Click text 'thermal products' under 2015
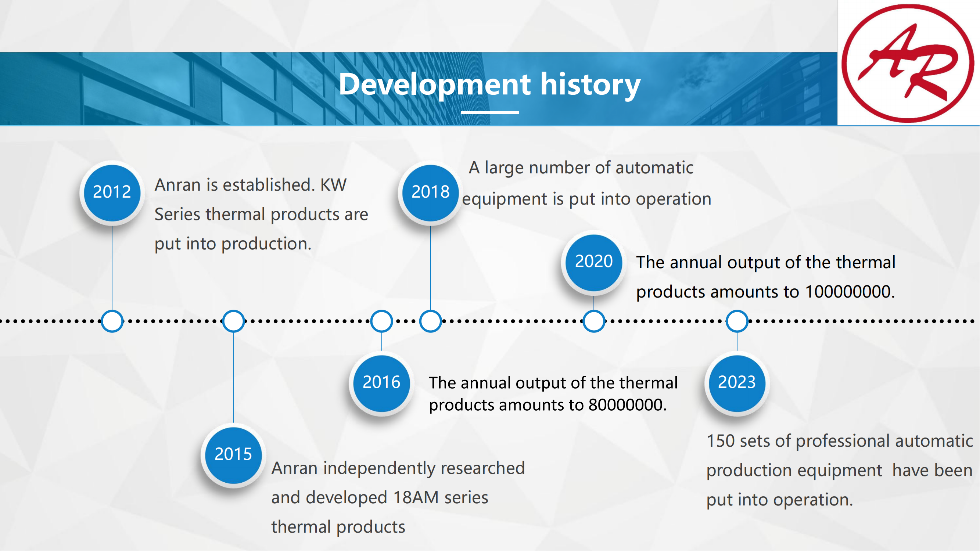 click(x=338, y=528)
